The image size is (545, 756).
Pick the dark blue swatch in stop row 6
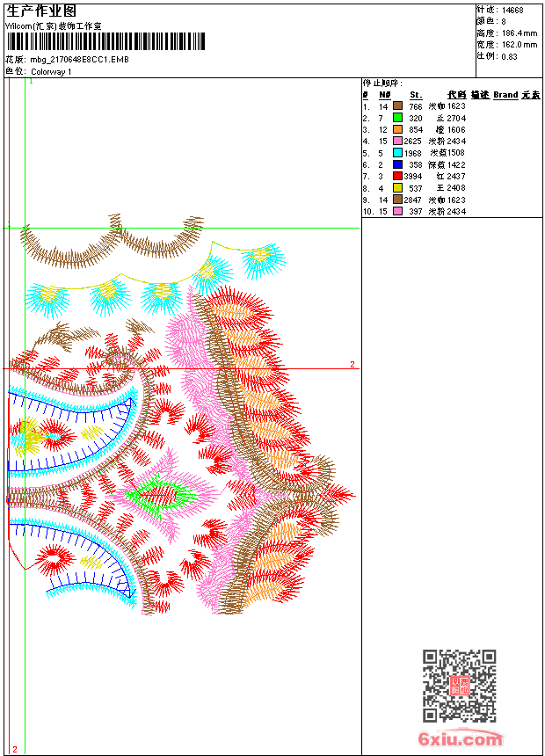pyautogui.click(x=397, y=164)
